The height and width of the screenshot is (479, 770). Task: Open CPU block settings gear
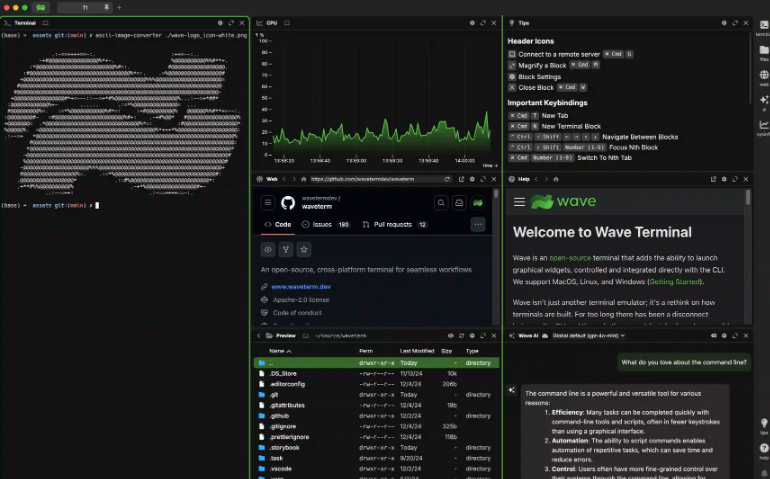click(x=472, y=23)
